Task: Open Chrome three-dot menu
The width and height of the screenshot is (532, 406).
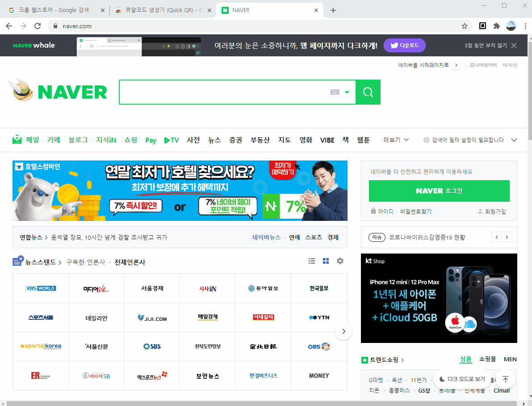Action: (525, 26)
